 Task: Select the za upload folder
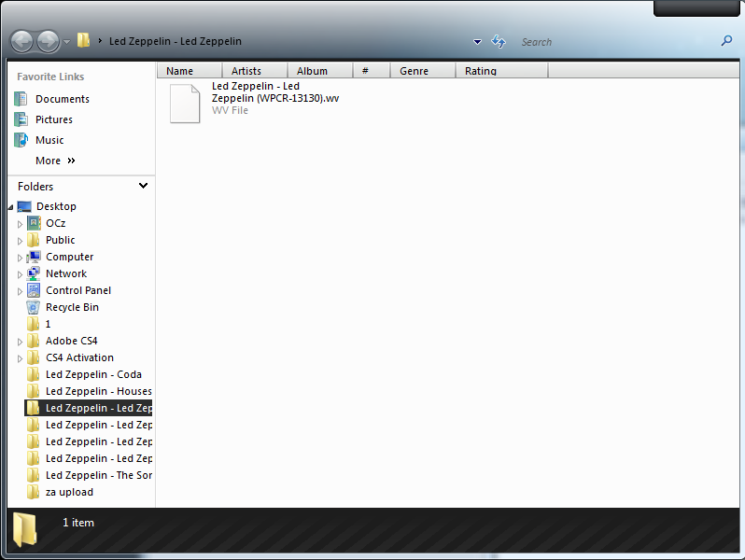click(x=69, y=492)
